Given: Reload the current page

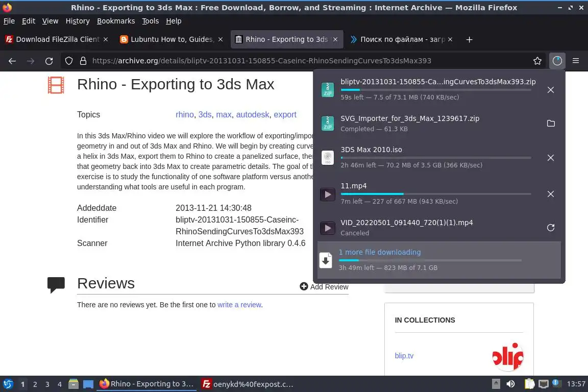Looking at the screenshot, I should click(x=49, y=61).
